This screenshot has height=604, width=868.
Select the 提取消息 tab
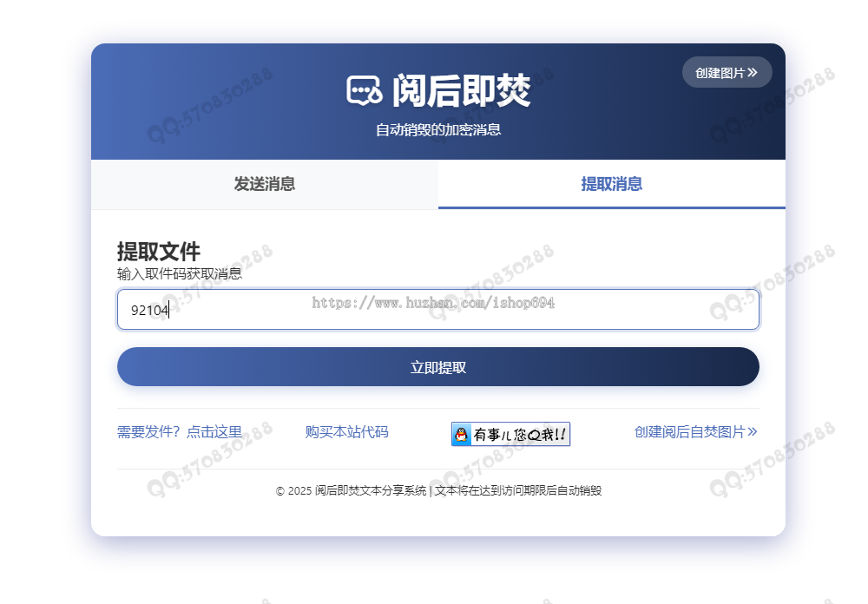[612, 184]
